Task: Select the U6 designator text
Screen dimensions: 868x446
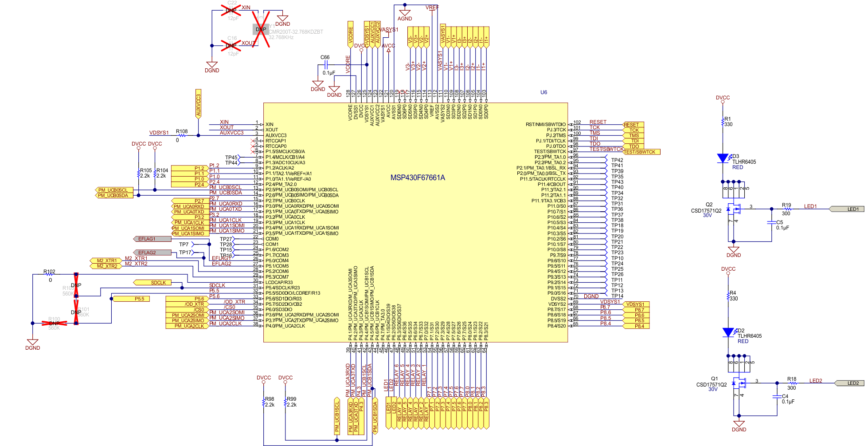Action: (x=543, y=92)
